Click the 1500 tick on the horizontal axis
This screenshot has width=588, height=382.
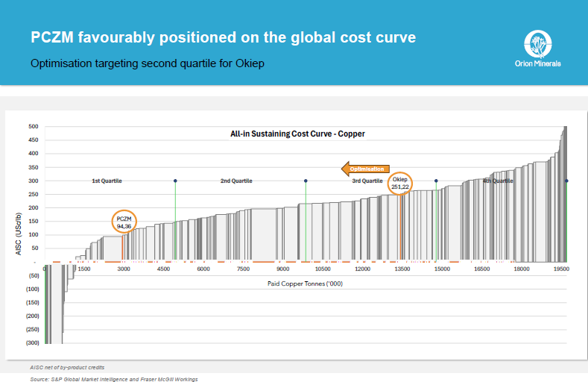point(84,269)
